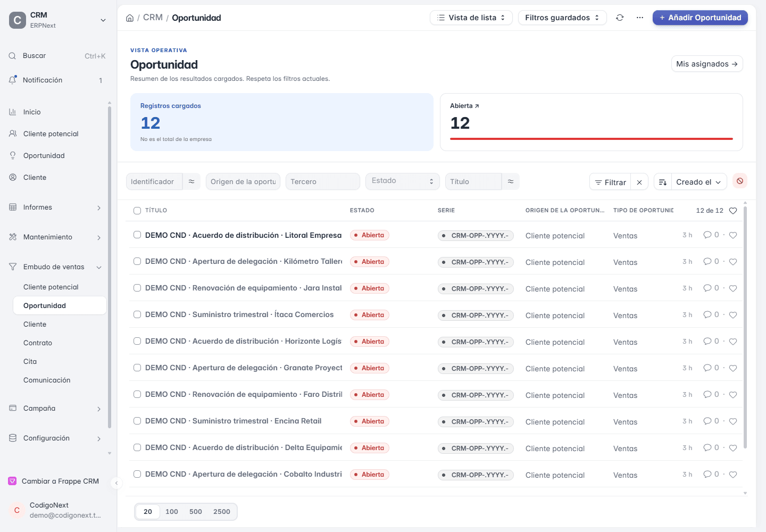Go to Inicio in the sidebar
Screen dimensions: 766x532
tap(32, 112)
